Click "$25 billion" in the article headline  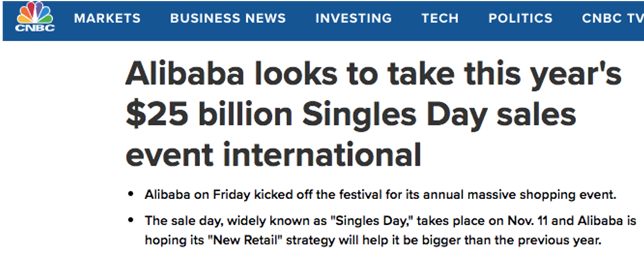click(209, 115)
